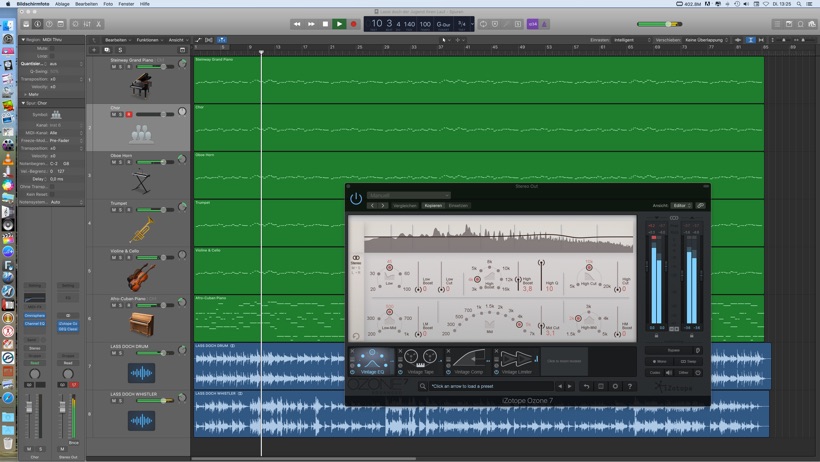The width and height of the screenshot is (820, 462).
Task: Check the Mute checkbox in region inspector
Action: point(52,48)
